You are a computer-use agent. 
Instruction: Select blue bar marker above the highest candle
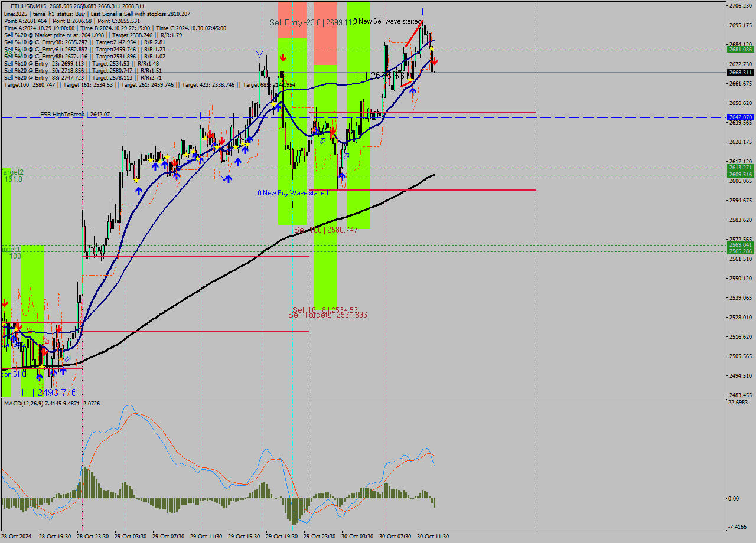coord(422,11)
